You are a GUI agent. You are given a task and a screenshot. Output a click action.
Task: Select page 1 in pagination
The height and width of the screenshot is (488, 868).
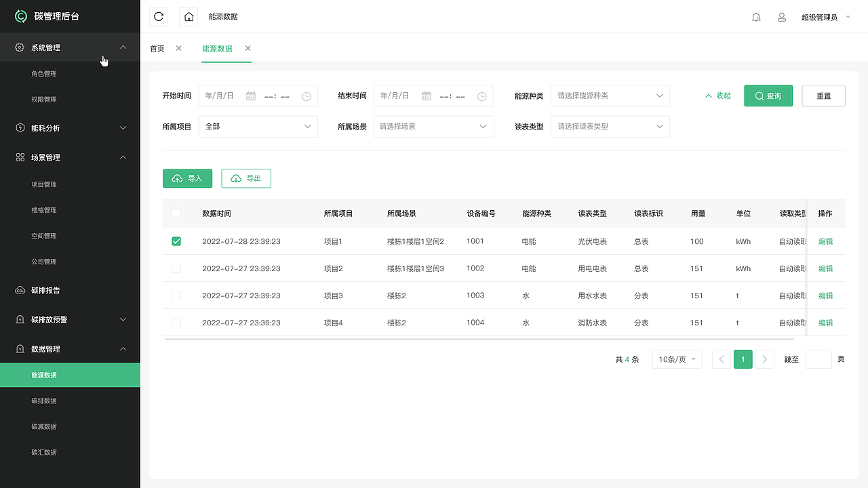pyautogui.click(x=743, y=359)
